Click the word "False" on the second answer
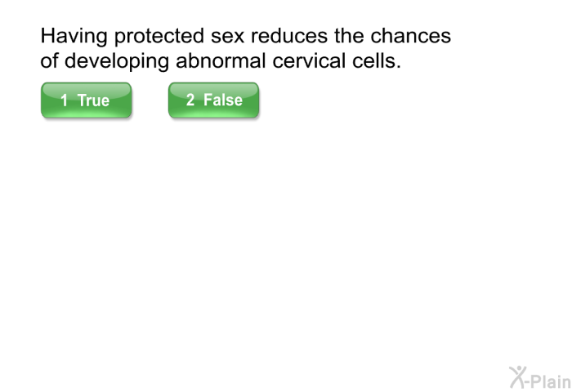This screenshot has width=572, height=392. 223,100
